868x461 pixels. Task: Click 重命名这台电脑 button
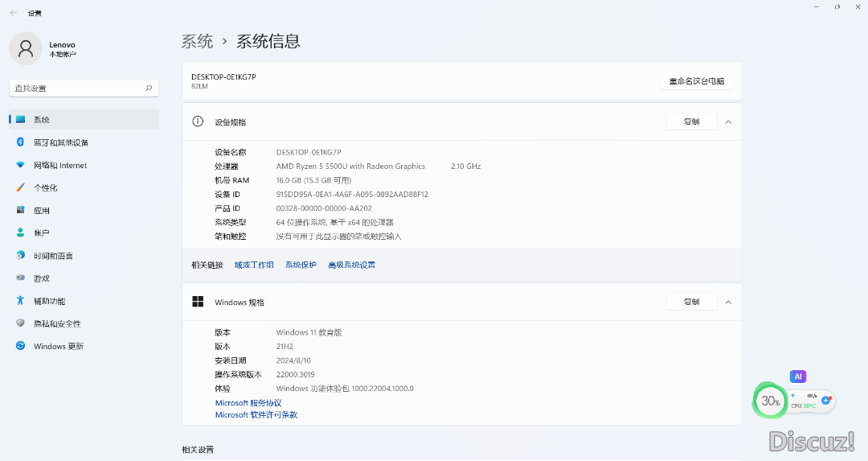[x=696, y=81]
